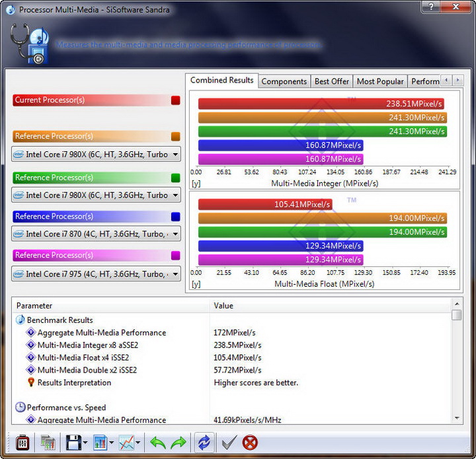Click the red 238.51MPixel/s bar
Image resolution: width=476 pixels, height=459 pixels.
pos(321,104)
